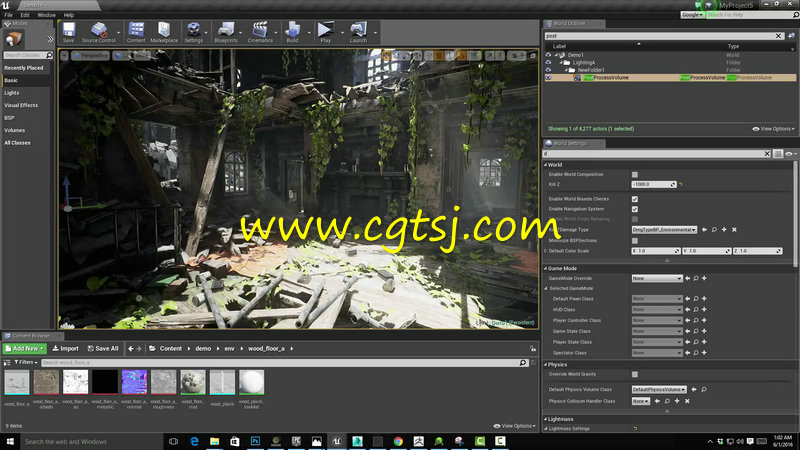Image resolution: width=800 pixels, height=450 pixels.
Task: Toggle Override World Gravity checkbox
Action: pyautogui.click(x=635, y=374)
